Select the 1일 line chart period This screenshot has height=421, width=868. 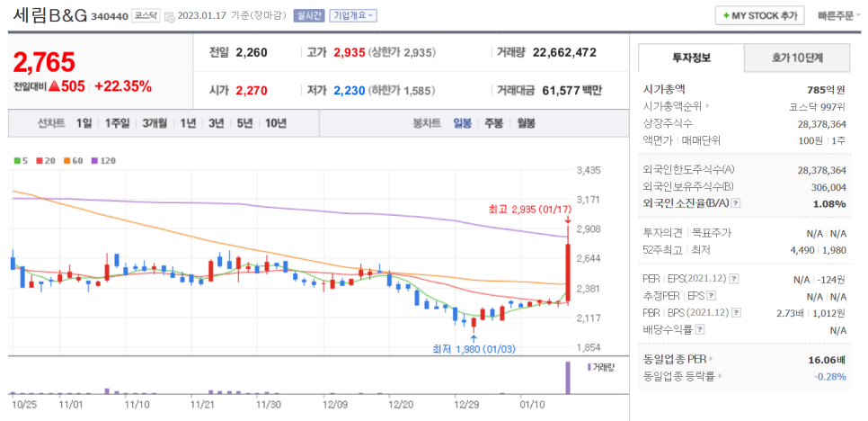[84, 123]
